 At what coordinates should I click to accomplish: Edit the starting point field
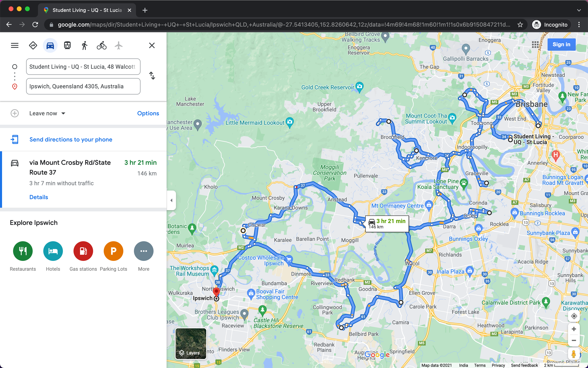click(83, 67)
